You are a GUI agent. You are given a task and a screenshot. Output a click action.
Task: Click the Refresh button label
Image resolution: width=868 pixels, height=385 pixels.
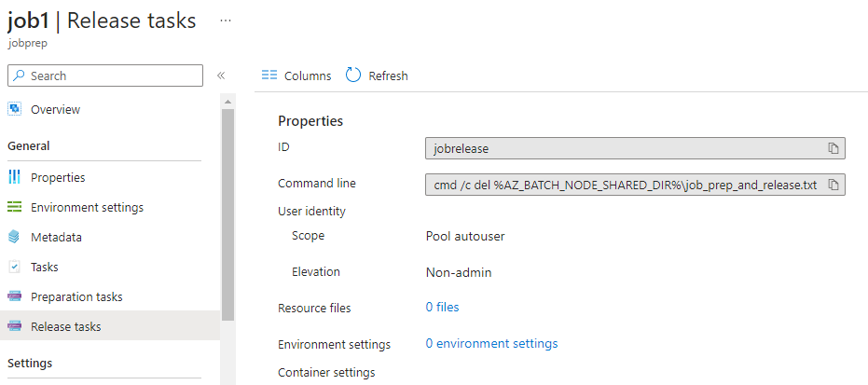pos(388,76)
